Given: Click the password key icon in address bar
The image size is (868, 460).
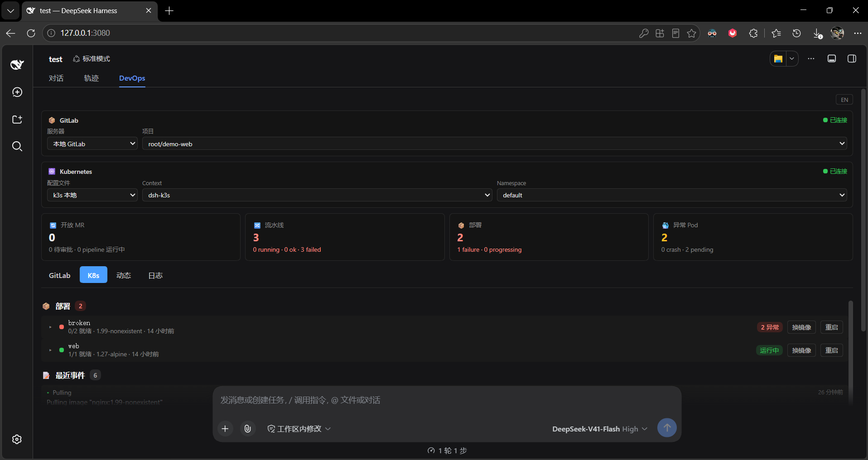Looking at the screenshot, I should (x=644, y=33).
